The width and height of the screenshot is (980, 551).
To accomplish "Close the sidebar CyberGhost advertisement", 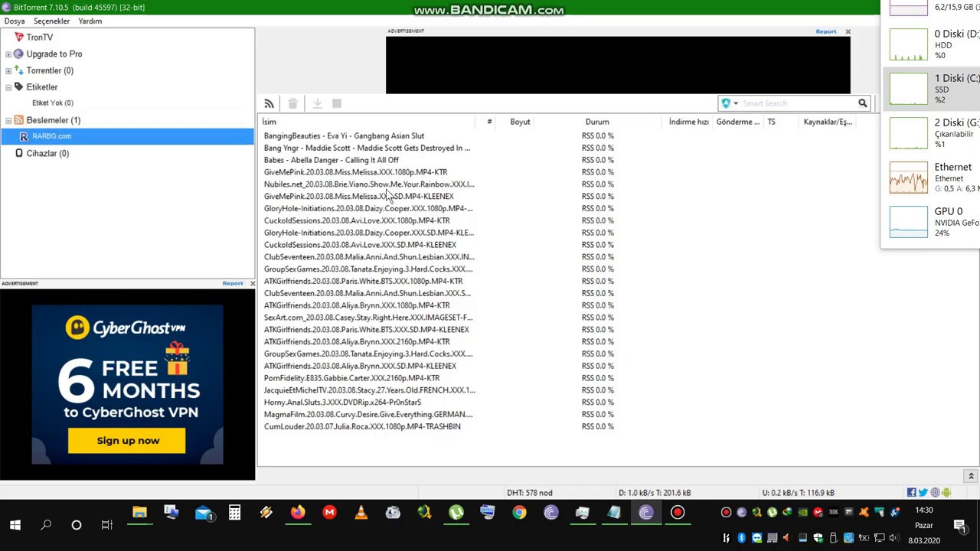I will point(252,284).
